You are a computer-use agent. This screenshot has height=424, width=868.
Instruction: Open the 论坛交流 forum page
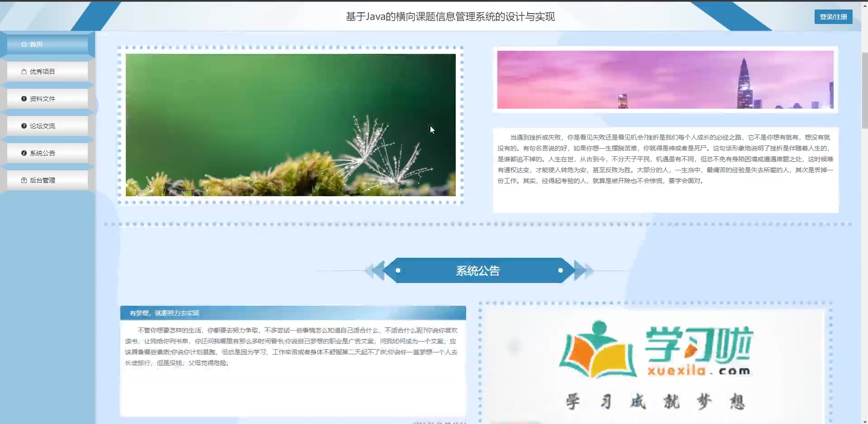click(x=48, y=126)
